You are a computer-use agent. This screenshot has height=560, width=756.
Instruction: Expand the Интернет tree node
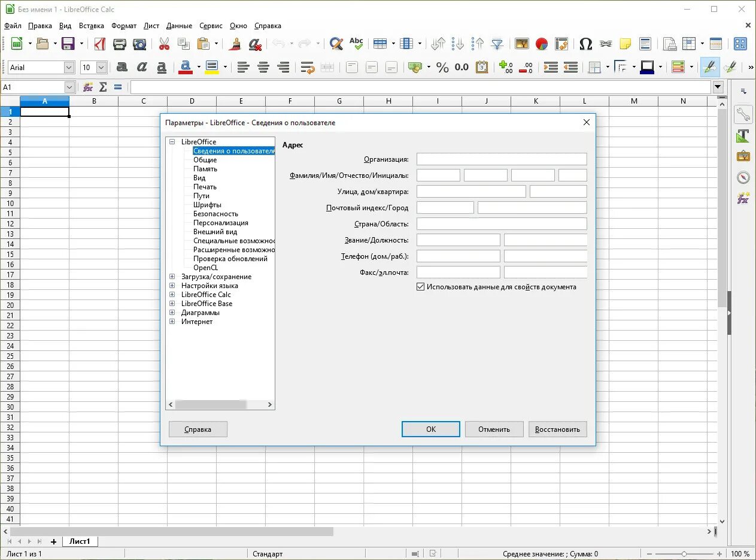[172, 322]
